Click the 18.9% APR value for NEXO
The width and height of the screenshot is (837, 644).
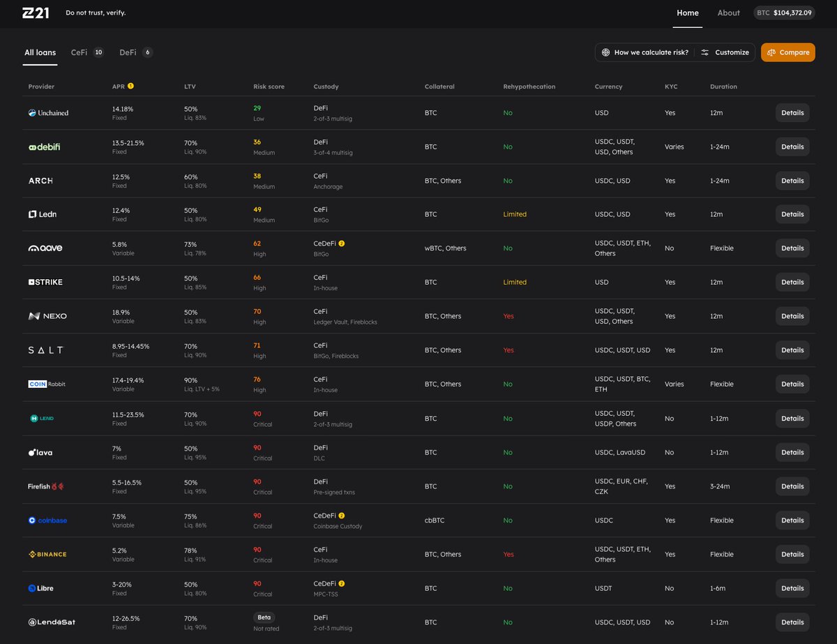point(121,313)
